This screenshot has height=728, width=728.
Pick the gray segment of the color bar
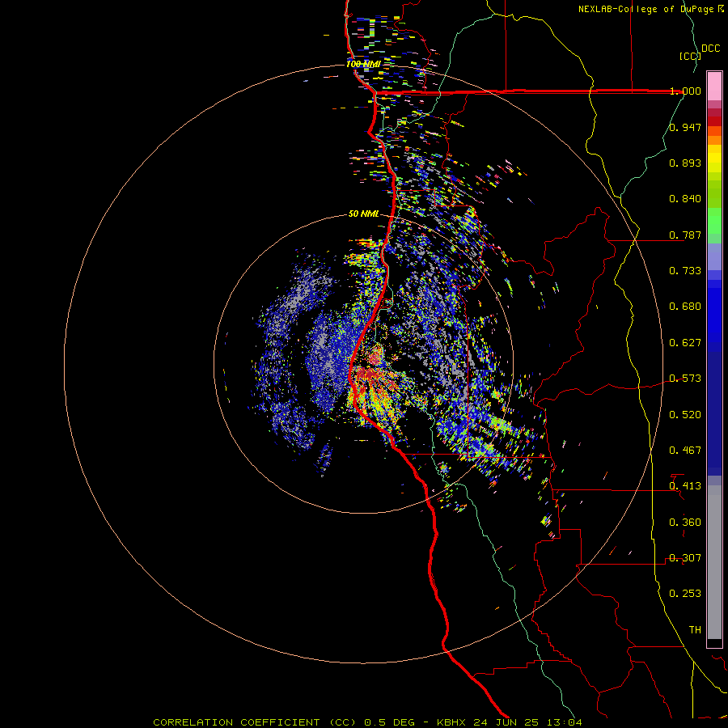click(x=714, y=562)
